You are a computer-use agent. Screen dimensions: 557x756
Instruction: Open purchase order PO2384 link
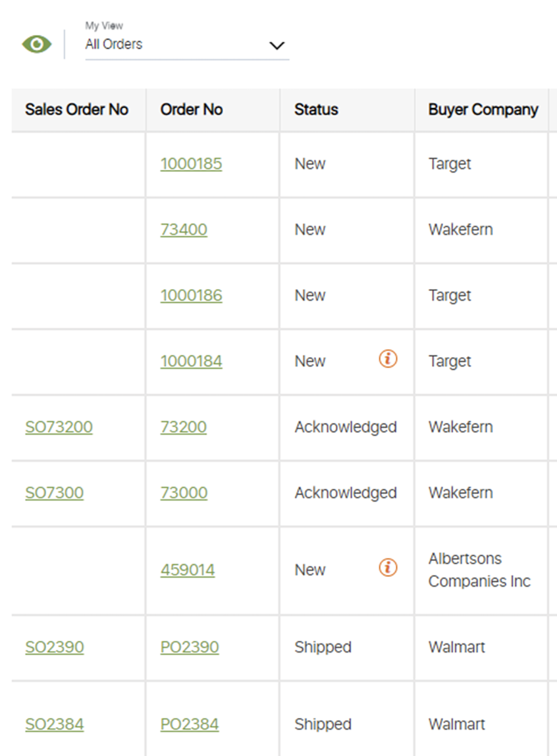[190, 724]
